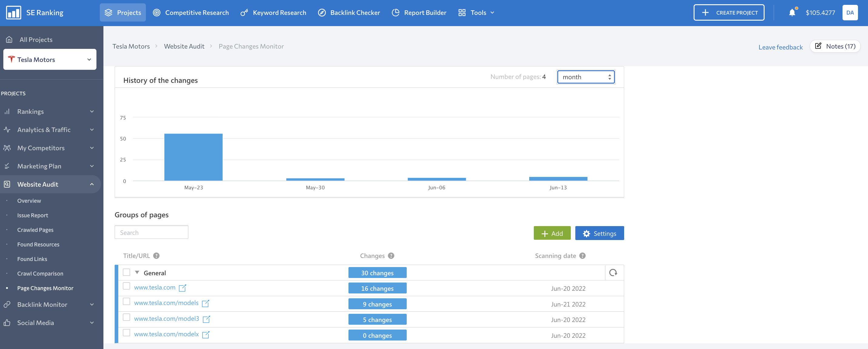
Task: Go to Overview submenu item
Action: coord(29,201)
